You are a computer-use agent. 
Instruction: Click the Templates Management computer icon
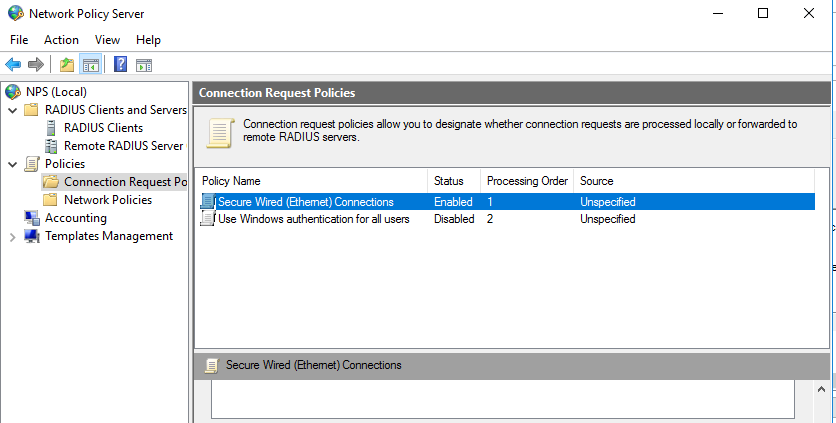point(32,236)
